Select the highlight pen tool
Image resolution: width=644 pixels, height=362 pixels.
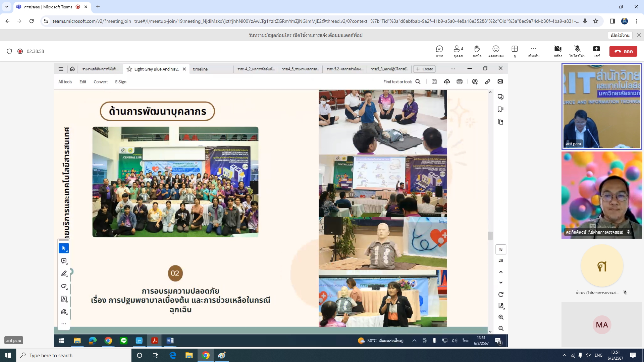pos(64,274)
